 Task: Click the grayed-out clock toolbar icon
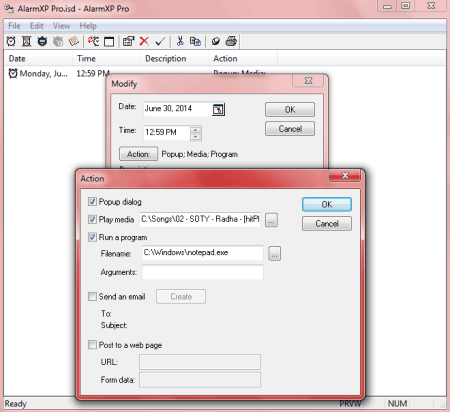tap(58, 41)
